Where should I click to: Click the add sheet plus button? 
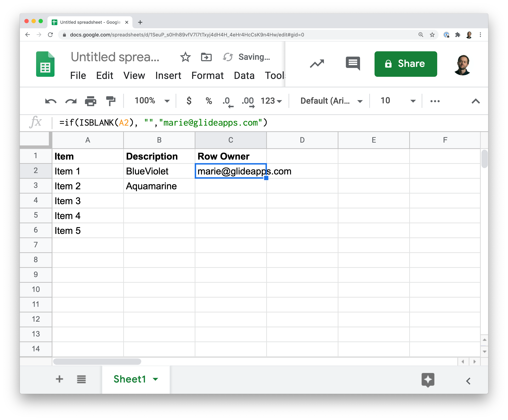[x=59, y=379]
